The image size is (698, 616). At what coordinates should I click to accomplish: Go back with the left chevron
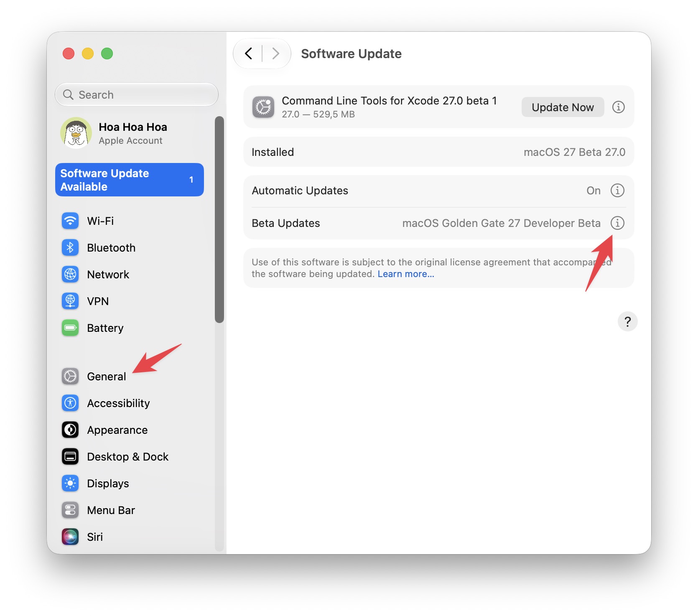tap(249, 53)
